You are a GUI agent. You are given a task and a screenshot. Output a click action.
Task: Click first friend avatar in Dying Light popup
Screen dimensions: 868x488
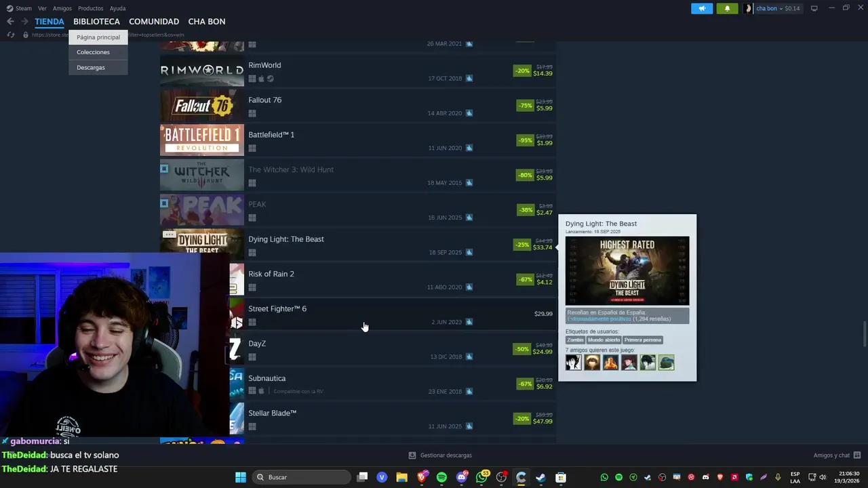pyautogui.click(x=574, y=363)
